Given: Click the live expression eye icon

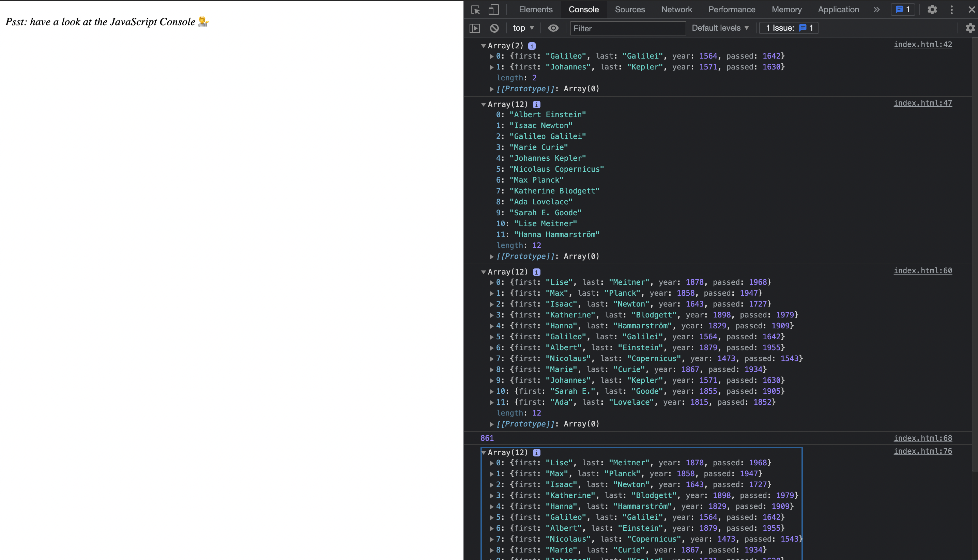Looking at the screenshot, I should [553, 28].
